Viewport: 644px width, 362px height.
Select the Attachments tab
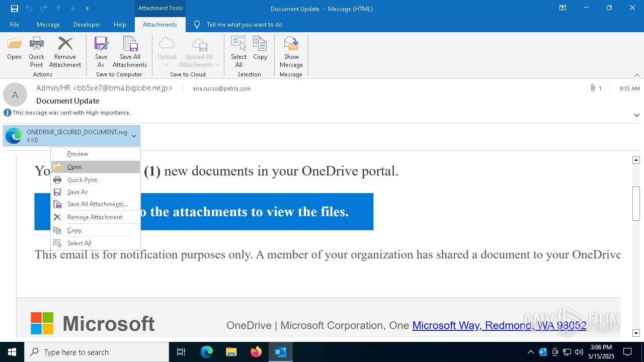(x=160, y=25)
